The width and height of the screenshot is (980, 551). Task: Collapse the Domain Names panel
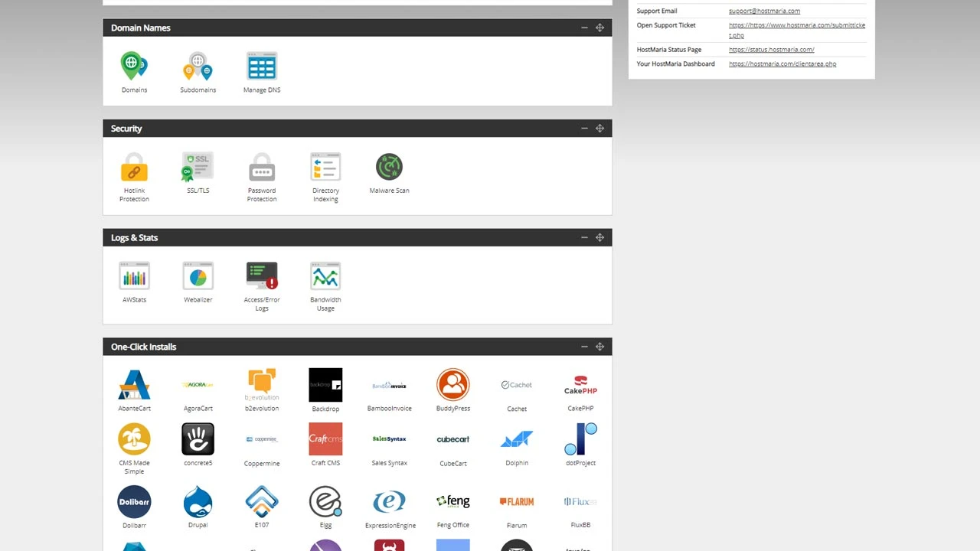[x=584, y=28]
